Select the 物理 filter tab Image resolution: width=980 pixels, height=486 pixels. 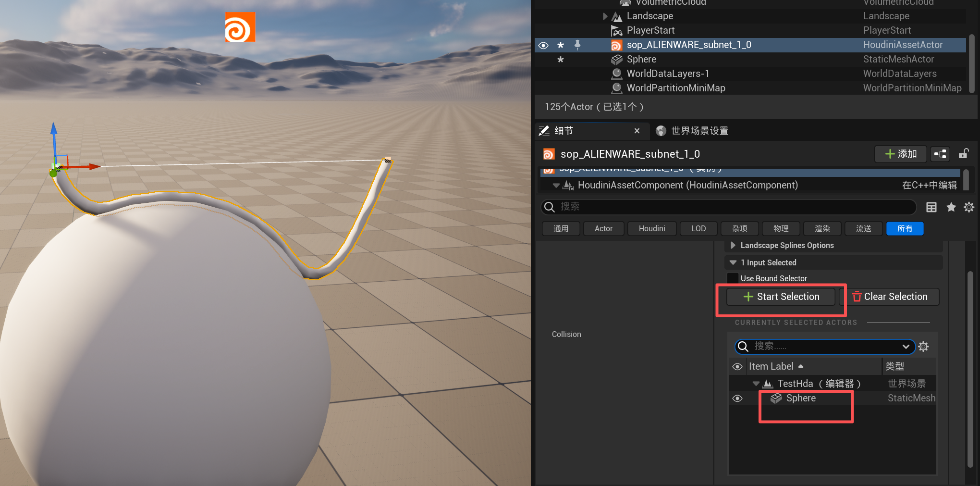[x=781, y=229]
